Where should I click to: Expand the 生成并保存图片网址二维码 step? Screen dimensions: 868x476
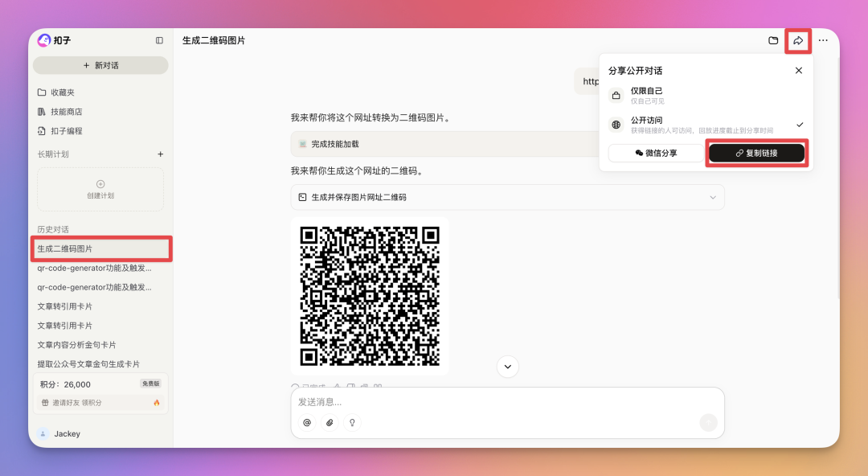coord(508,197)
